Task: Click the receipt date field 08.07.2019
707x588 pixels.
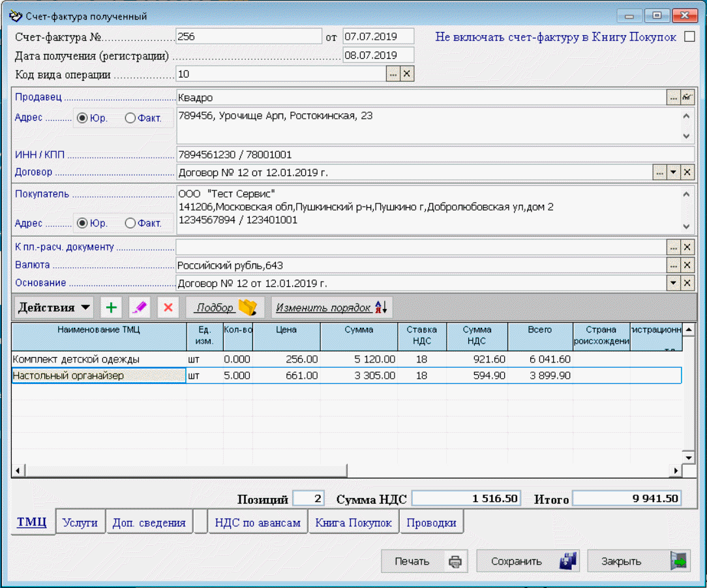Action: click(x=378, y=55)
